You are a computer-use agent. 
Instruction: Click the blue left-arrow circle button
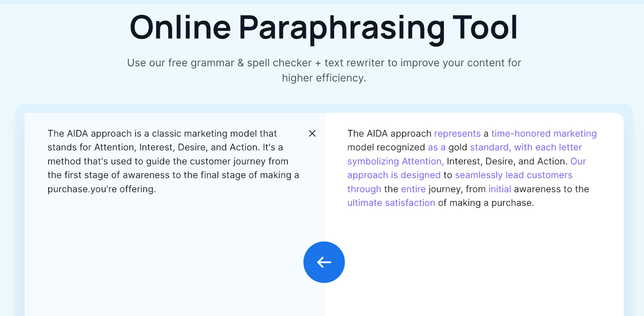click(324, 262)
